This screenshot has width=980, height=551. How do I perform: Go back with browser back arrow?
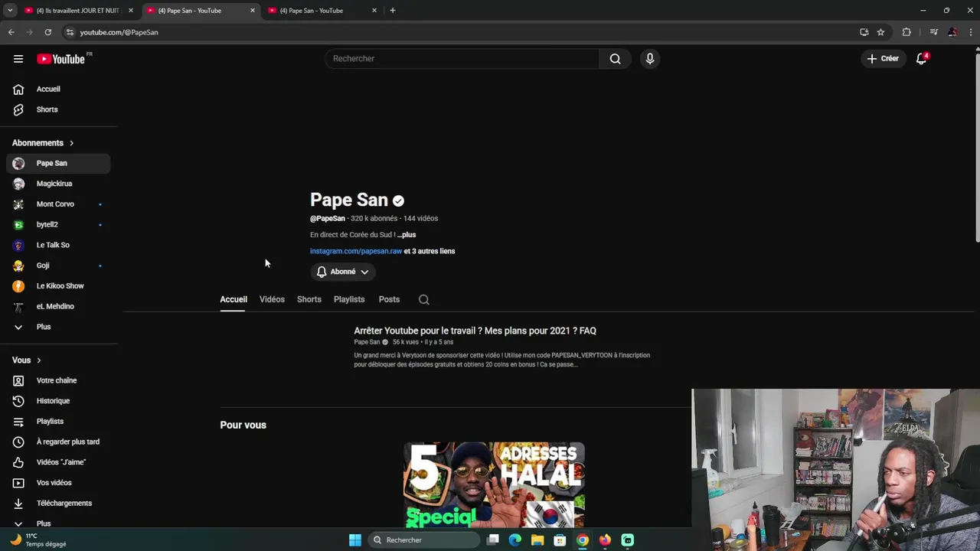pos(11,32)
